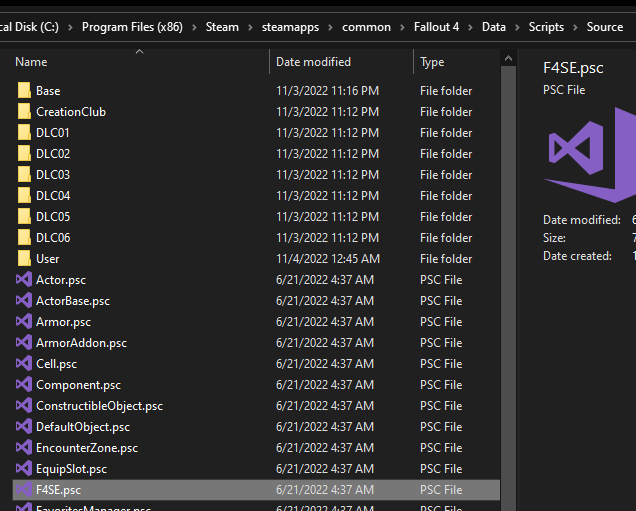Click the F4SE.psc title in preview pane
This screenshot has width=636, height=511.
[573, 68]
